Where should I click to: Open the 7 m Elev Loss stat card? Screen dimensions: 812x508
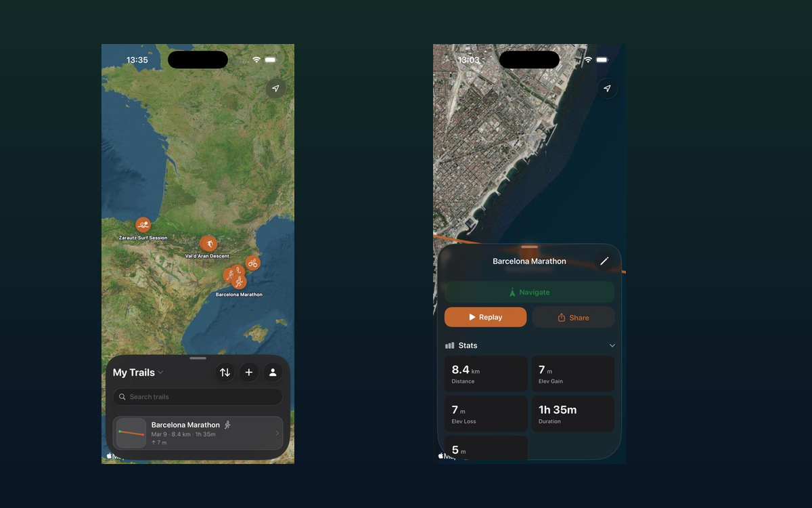tap(485, 414)
